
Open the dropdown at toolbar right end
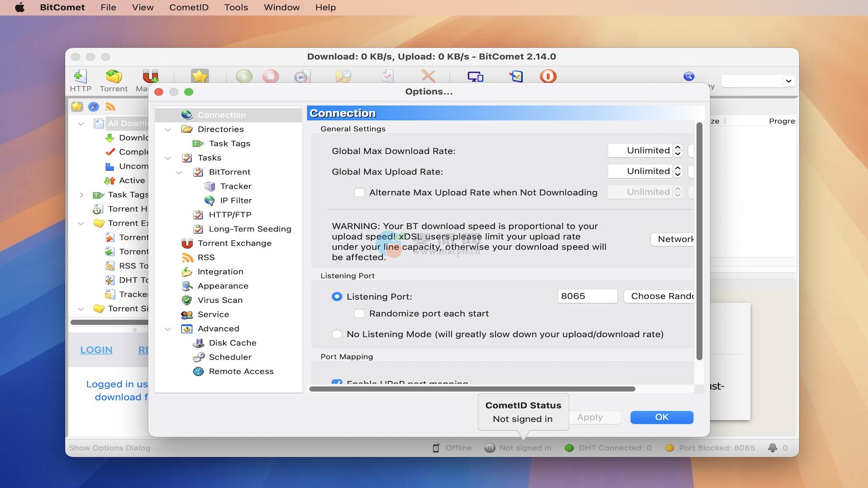coord(788,81)
